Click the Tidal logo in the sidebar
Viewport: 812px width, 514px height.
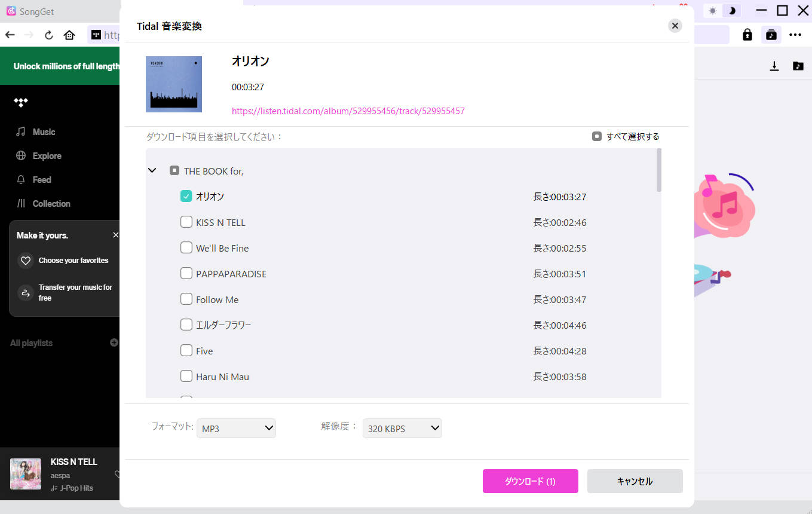21,102
